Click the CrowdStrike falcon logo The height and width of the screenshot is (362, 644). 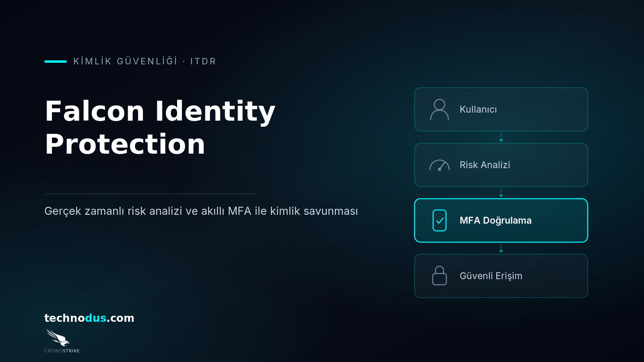click(x=58, y=338)
